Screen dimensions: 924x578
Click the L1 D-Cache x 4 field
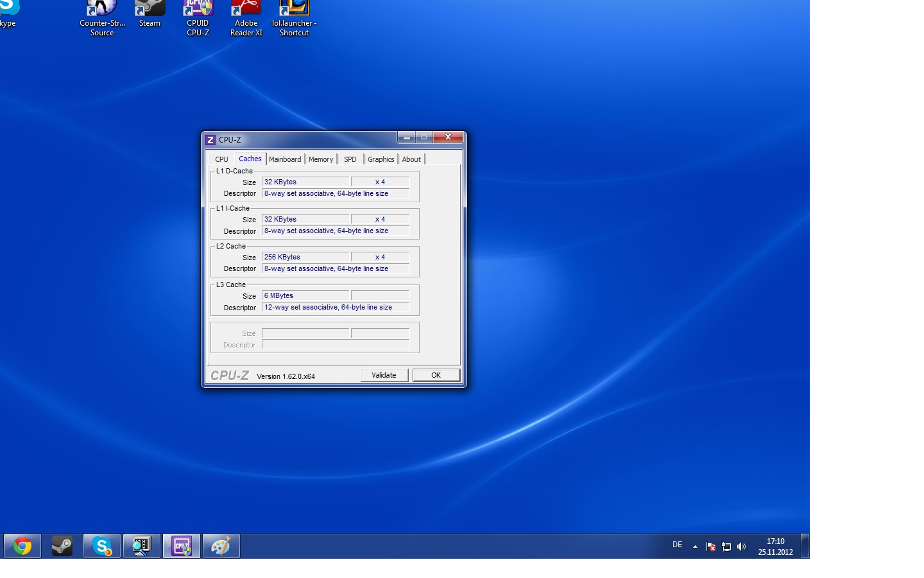[x=380, y=182]
